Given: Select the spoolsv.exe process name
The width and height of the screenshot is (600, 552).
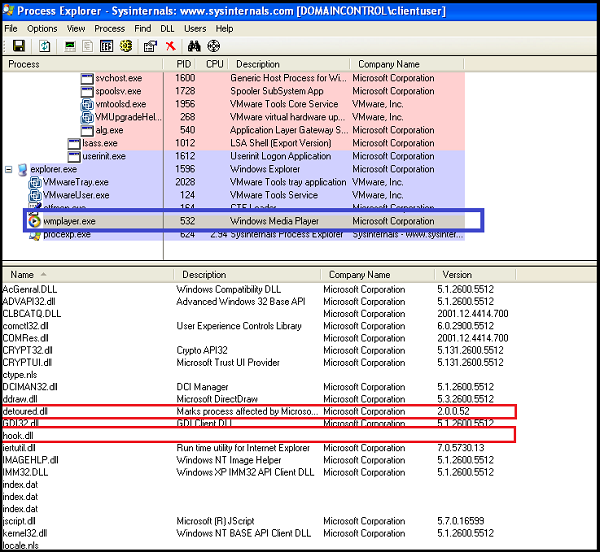Looking at the screenshot, I should [x=118, y=91].
